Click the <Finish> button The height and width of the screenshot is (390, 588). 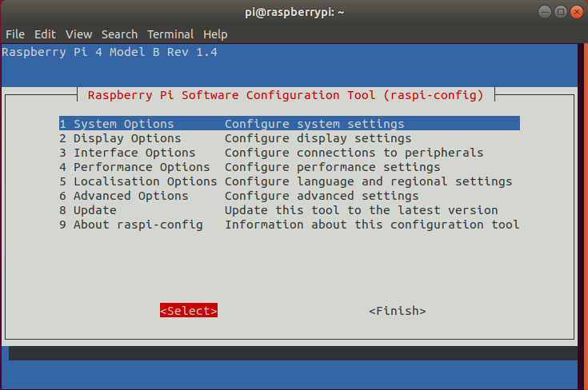398,311
